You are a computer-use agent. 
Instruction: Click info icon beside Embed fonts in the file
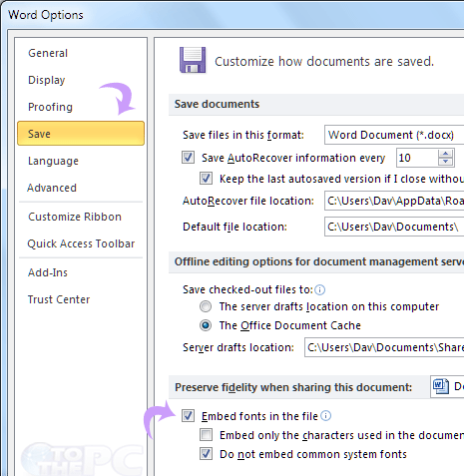[x=326, y=416]
